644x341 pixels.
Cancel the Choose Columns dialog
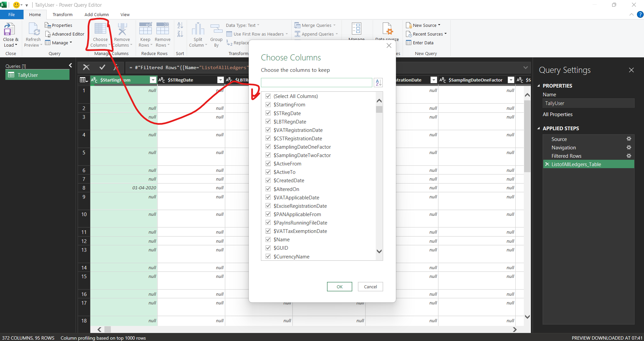370,287
